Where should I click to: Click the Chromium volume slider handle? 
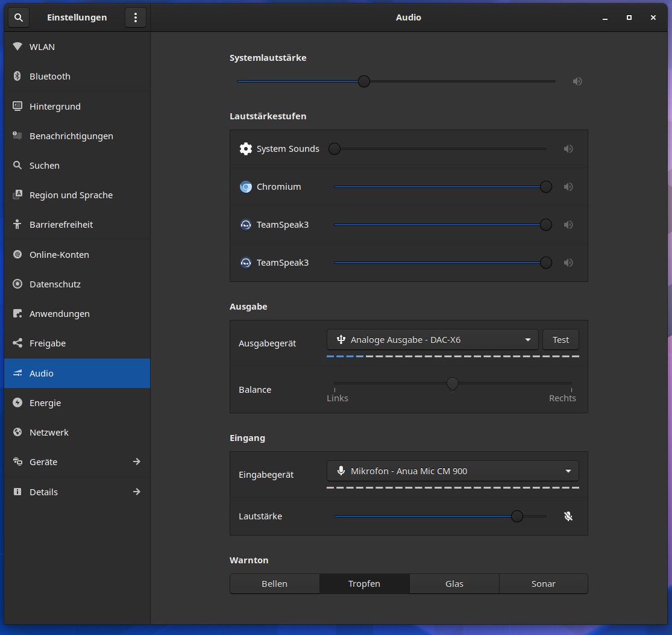point(545,187)
